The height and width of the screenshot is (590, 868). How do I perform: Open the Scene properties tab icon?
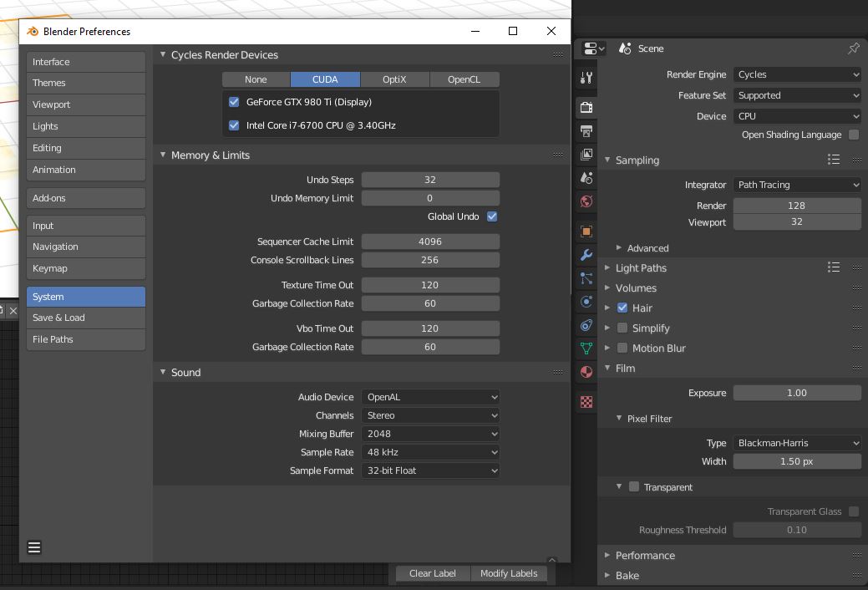point(586,178)
